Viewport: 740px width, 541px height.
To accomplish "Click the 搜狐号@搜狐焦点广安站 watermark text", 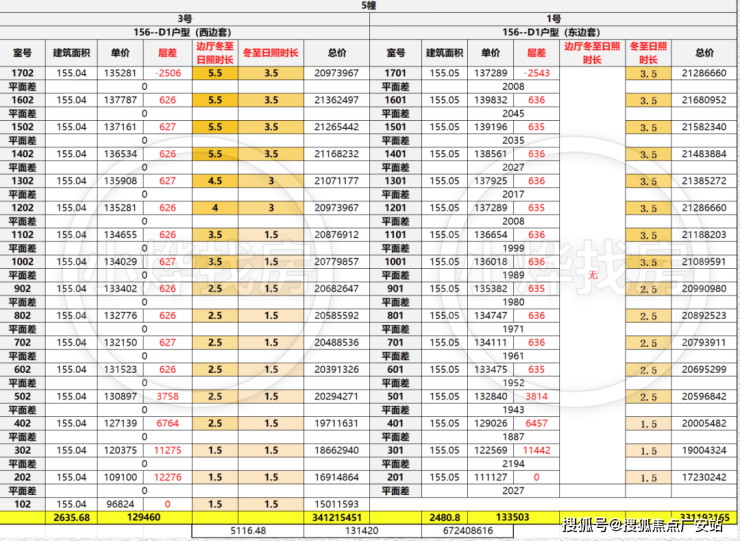I will (x=645, y=524).
